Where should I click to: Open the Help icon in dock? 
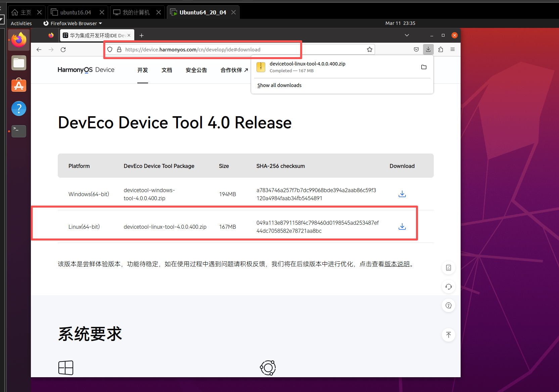click(x=19, y=108)
